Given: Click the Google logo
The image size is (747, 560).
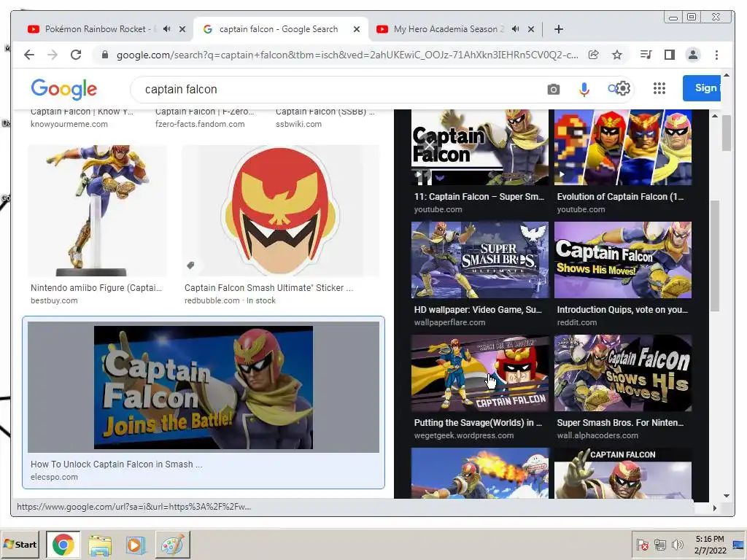Looking at the screenshot, I should click(64, 89).
